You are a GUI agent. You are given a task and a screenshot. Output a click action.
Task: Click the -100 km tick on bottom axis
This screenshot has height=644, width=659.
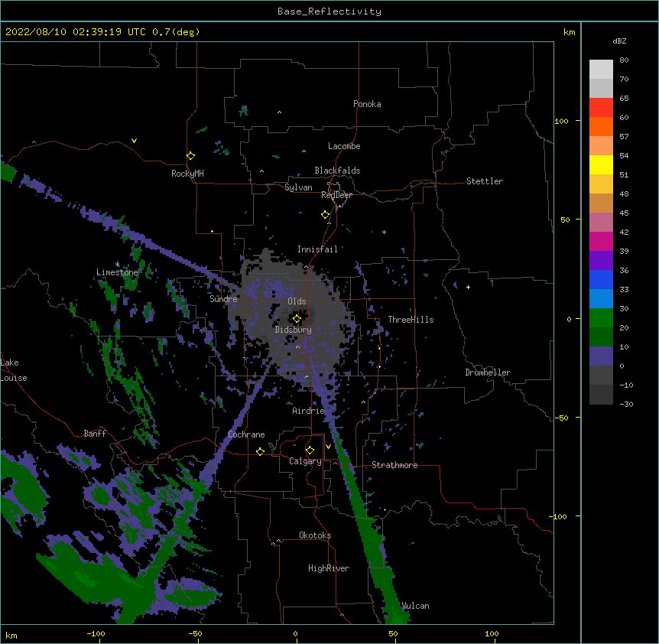click(x=96, y=633)
